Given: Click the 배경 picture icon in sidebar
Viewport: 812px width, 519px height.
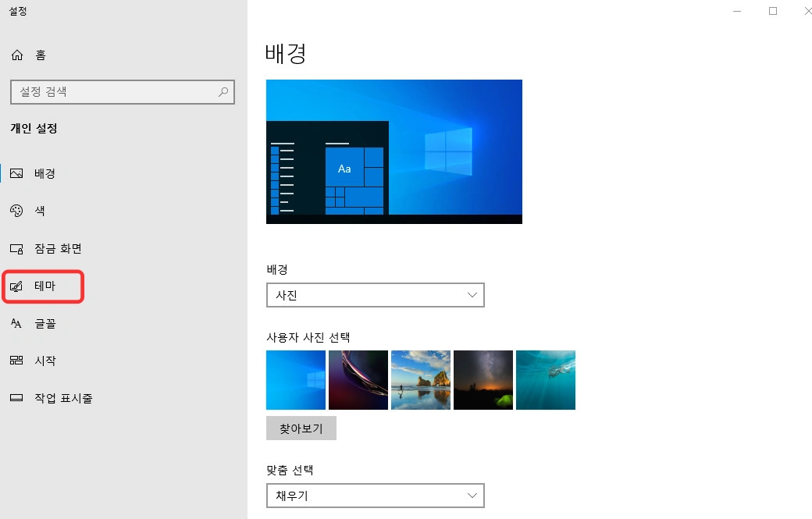Looking at the screenshot, I should [x=16, y=173].
